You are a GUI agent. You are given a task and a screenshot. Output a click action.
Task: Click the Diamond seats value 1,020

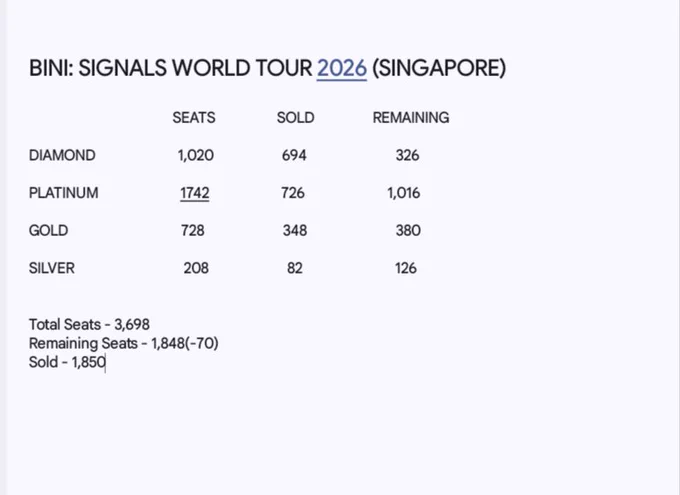(x=196, y=155)
